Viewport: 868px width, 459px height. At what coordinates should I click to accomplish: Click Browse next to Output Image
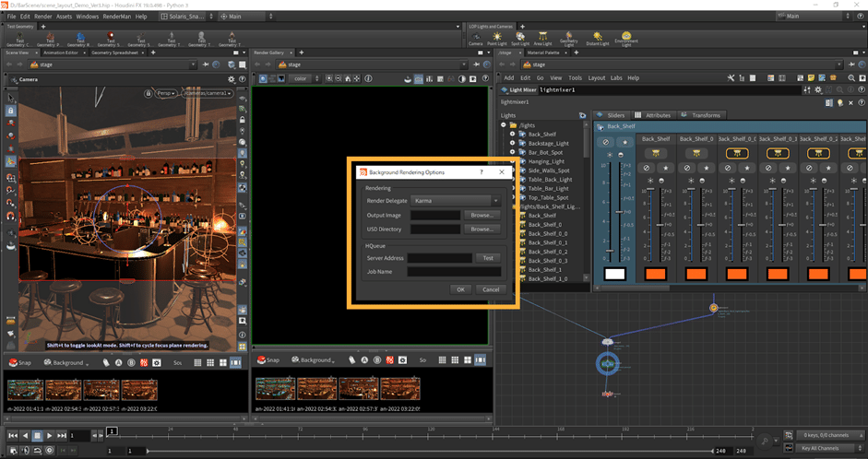click(482, 215)
